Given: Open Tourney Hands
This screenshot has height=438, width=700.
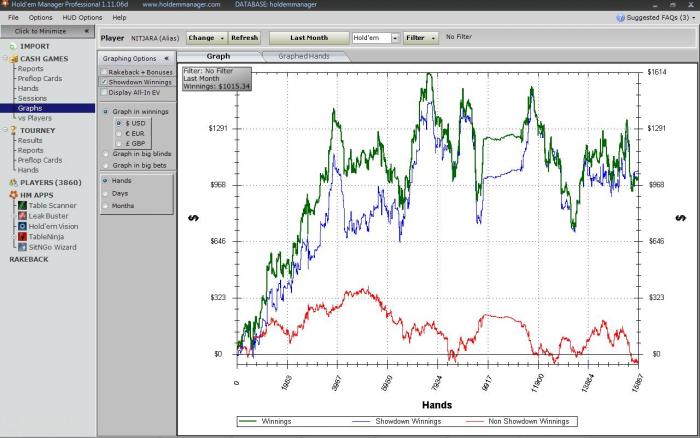Looking at the screenshot, I should [28, 170].
